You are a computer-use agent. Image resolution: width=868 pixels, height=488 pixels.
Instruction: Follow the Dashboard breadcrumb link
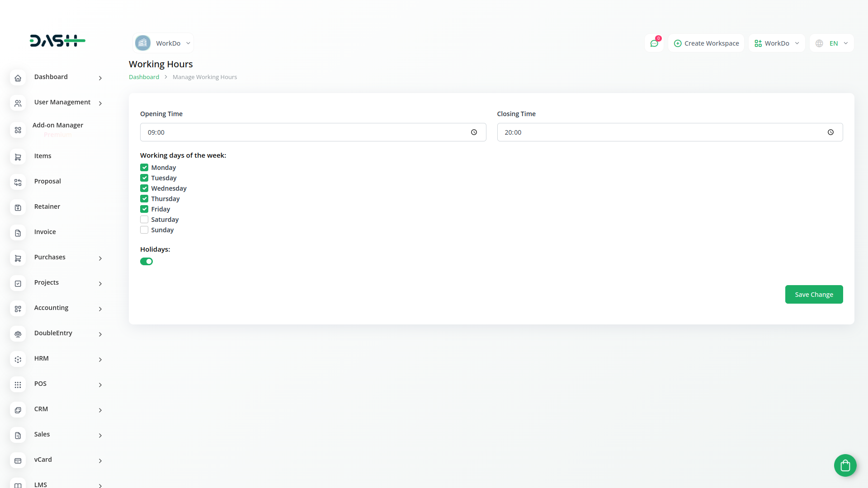tap(144, 77)
